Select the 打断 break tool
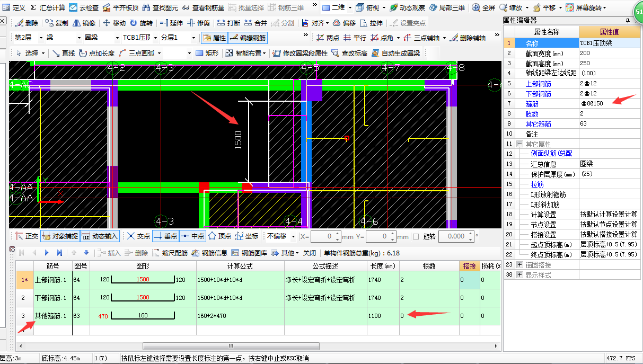The height and width of the screenshot is (364, 643). pyautogui.click(x=228, y=23)
